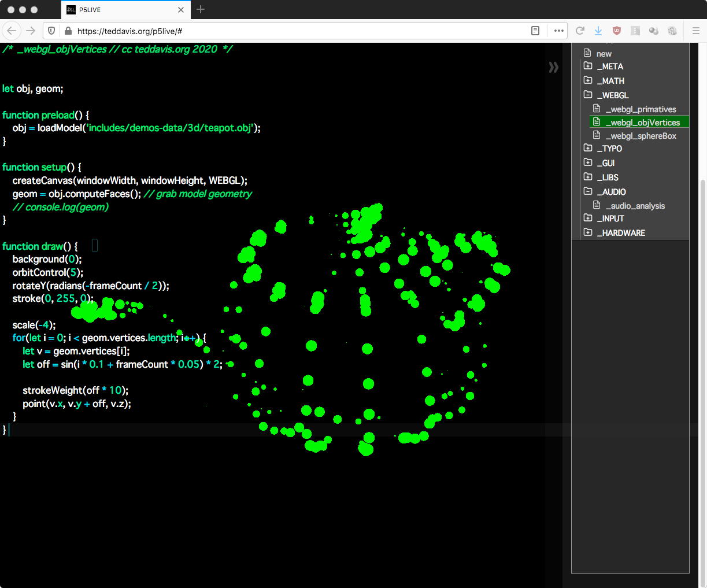Viewport: 707px width, 588px height.
Task: Click the double-chevron panel collapse icon
Action: [553, 68]
